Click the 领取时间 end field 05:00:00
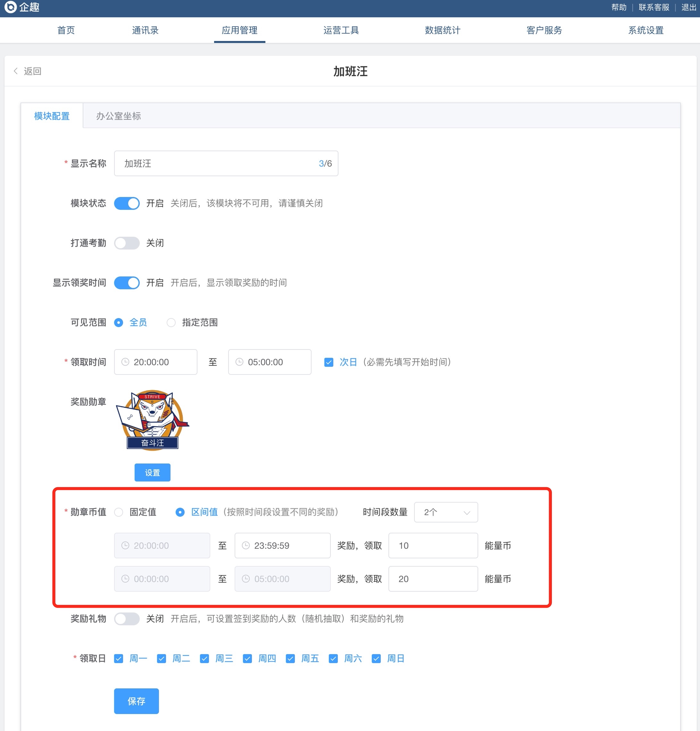 270,362
